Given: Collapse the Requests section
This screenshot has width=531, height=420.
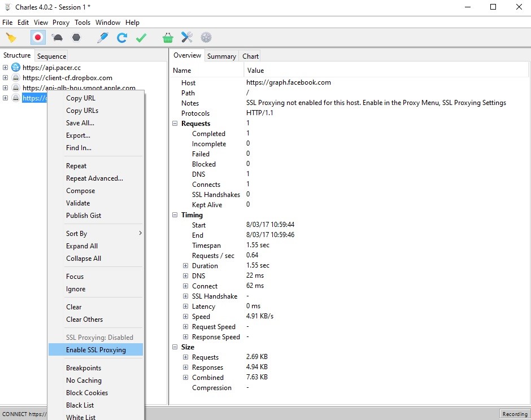Looking at the screenshot, I should (x=175, y=124).
